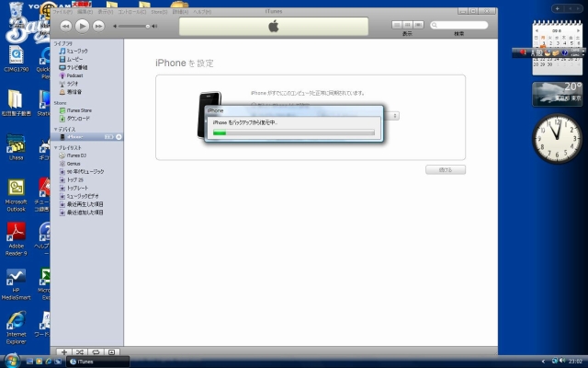
Task: Click the iTunes search field
Action: [x=459, y=25]
